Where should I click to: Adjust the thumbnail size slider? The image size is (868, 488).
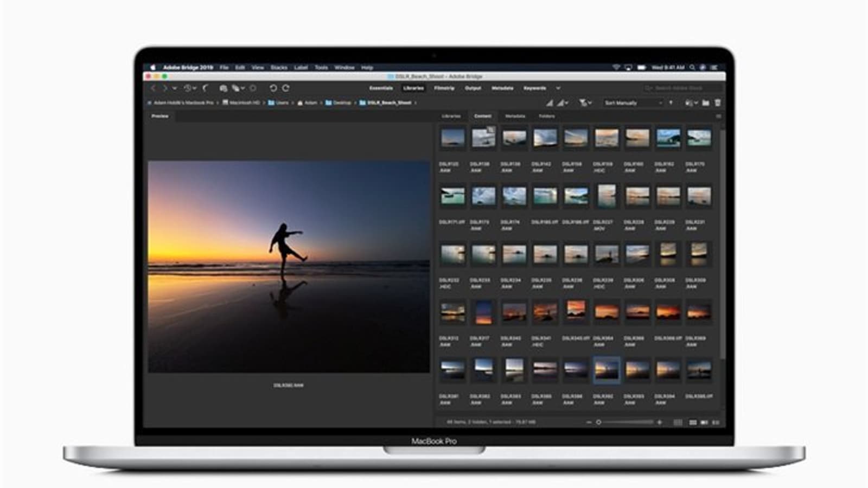[x=626, y=422]
